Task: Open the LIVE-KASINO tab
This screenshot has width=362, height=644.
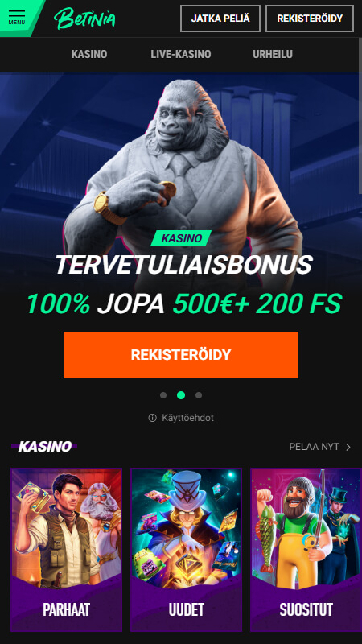Action: click(180, 54)
